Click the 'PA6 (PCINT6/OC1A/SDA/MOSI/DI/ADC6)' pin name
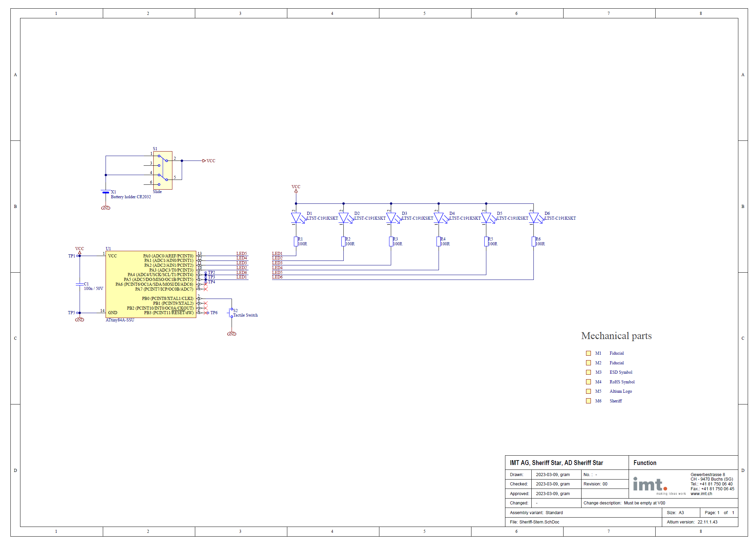Viewport: 756px width, 547px height. (x=154, y=284)
